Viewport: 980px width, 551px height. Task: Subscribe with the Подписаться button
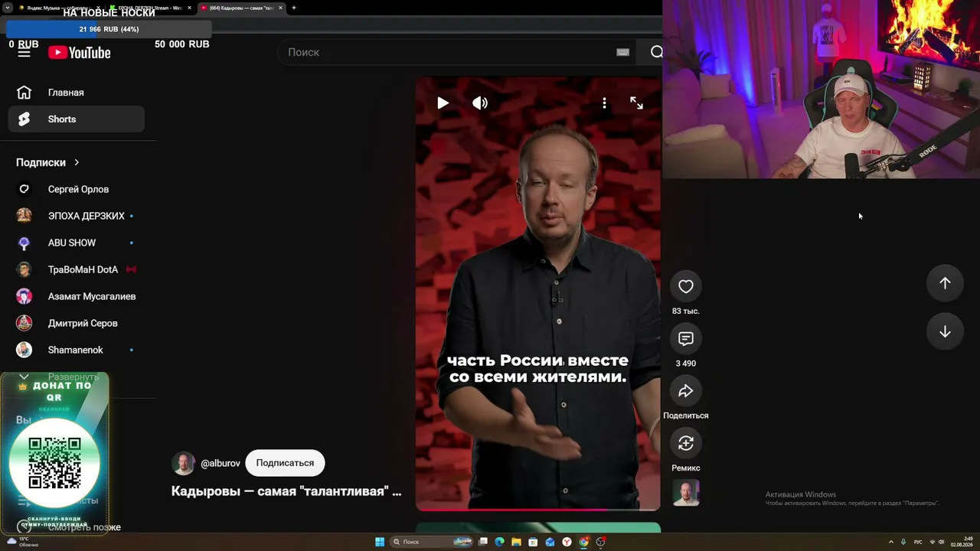click(x=285, y=463)
